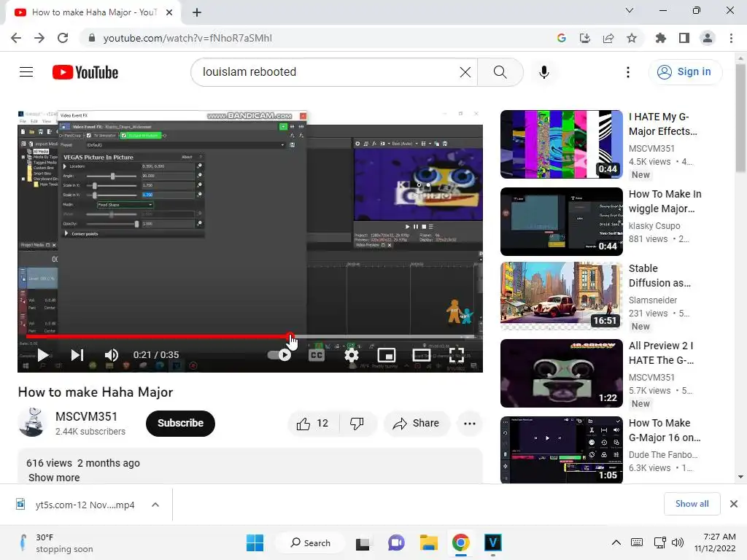Dislike the video with thumbs down
Viewport: 747px width, 560px height.
tap(357, 424)
